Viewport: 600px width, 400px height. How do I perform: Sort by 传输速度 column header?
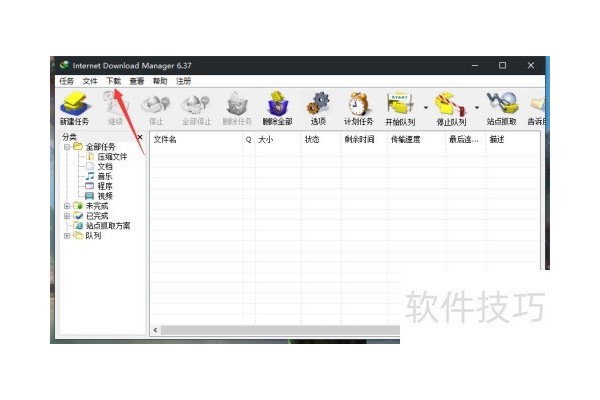point(417,139)
